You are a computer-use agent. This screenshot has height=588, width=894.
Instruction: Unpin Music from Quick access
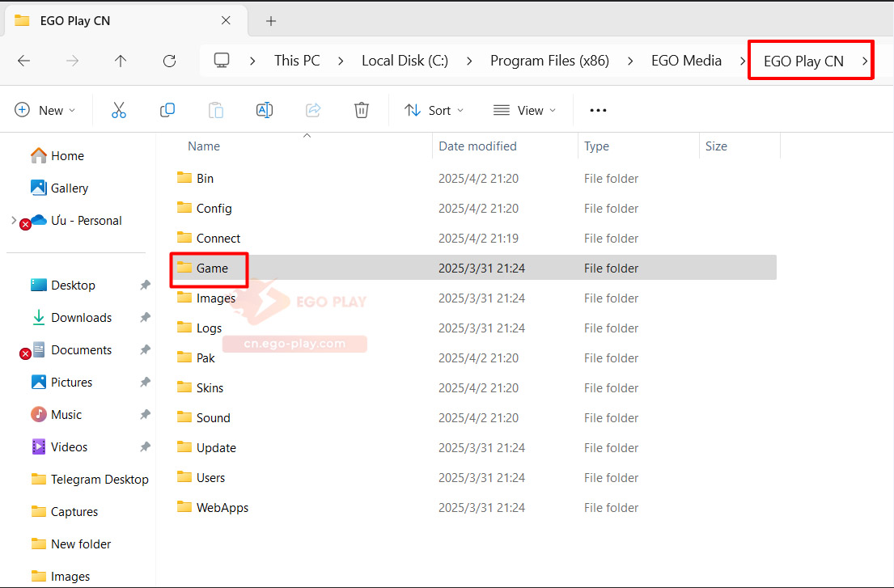146,415
